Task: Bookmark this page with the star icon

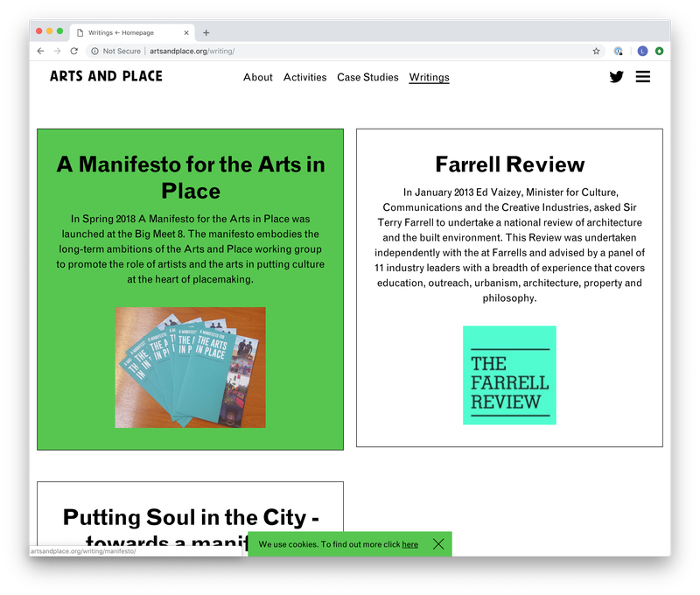Action: (x=596, y=52)
